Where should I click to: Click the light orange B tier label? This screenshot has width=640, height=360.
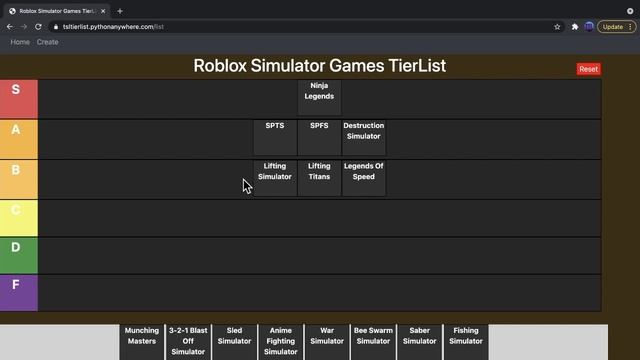(x=19, y=179)
